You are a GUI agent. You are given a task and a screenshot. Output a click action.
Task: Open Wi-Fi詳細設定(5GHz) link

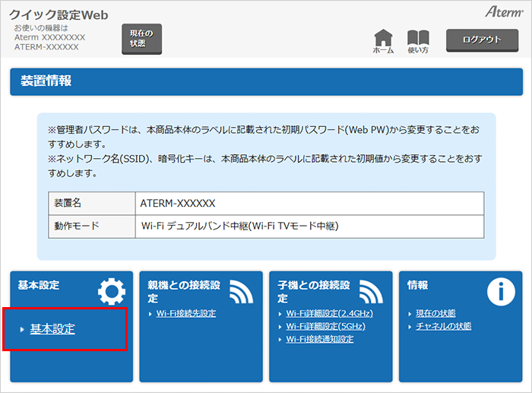325,326
